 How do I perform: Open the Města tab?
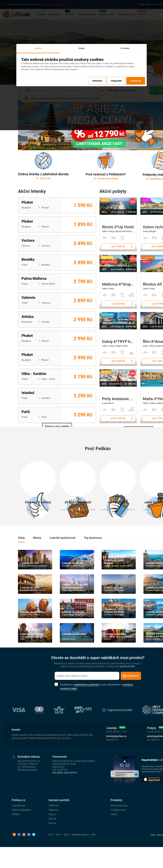37,538
